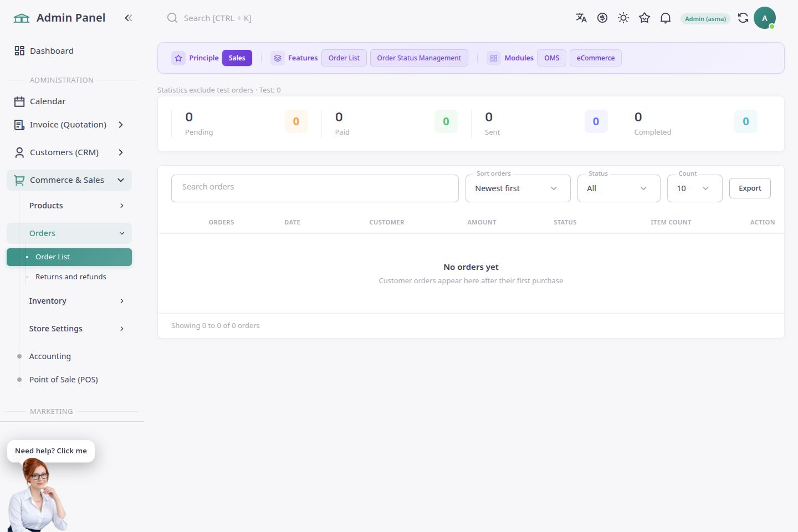Click the header search magnifier icon
Viewport: 798px width, 532px height.
pos(172,18)
